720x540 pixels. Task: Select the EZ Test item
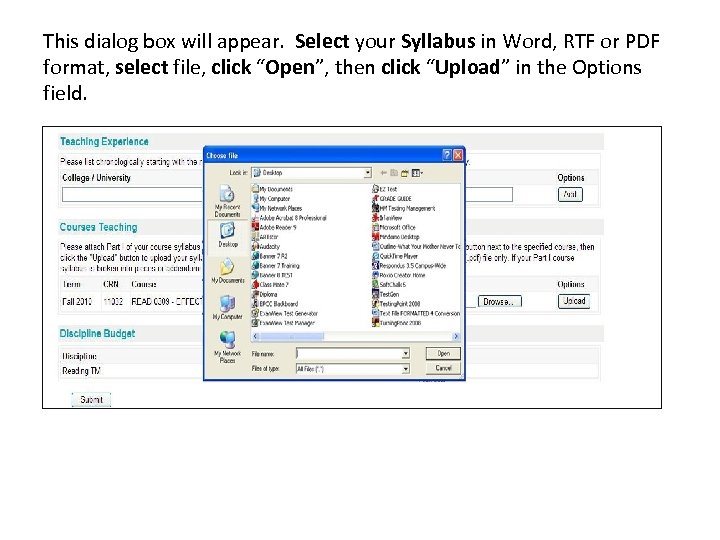tap(385, 189)
